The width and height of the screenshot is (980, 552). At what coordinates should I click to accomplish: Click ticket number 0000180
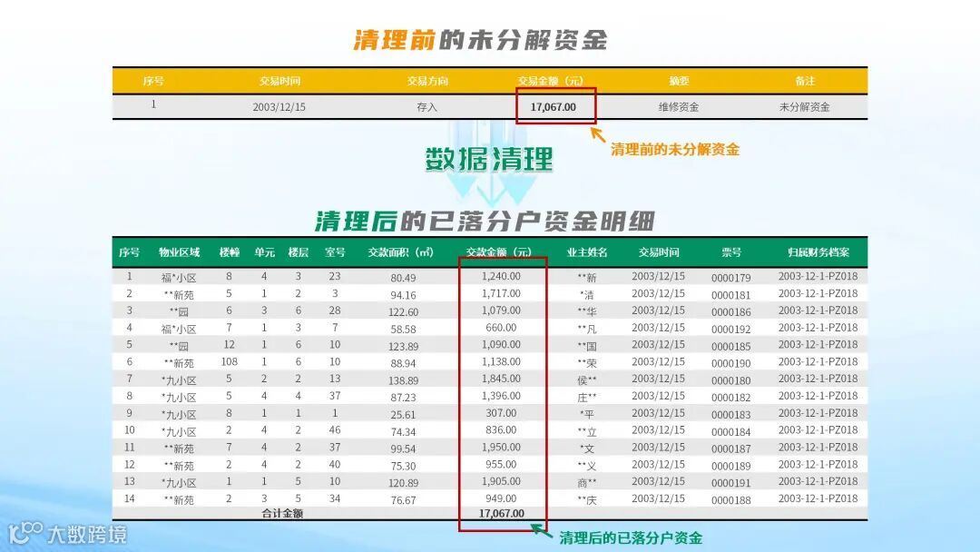click(730, 380)
